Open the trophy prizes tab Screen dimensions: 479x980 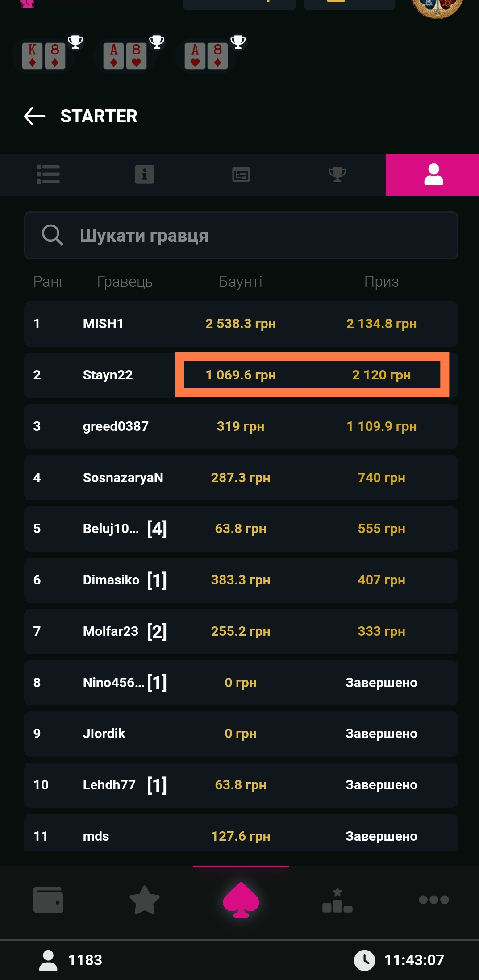tap(337, 175)
